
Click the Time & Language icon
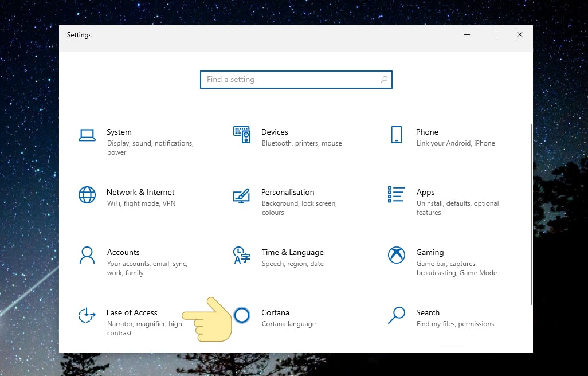point(241,255)
